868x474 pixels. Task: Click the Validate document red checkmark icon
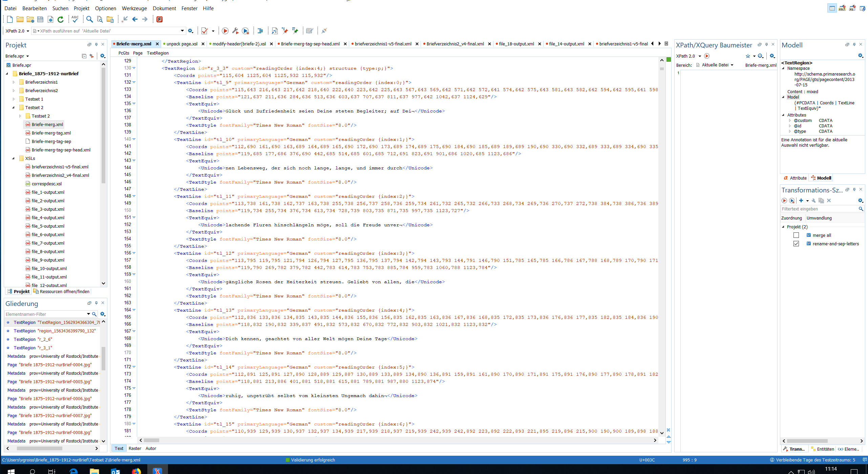pos(205,31)
